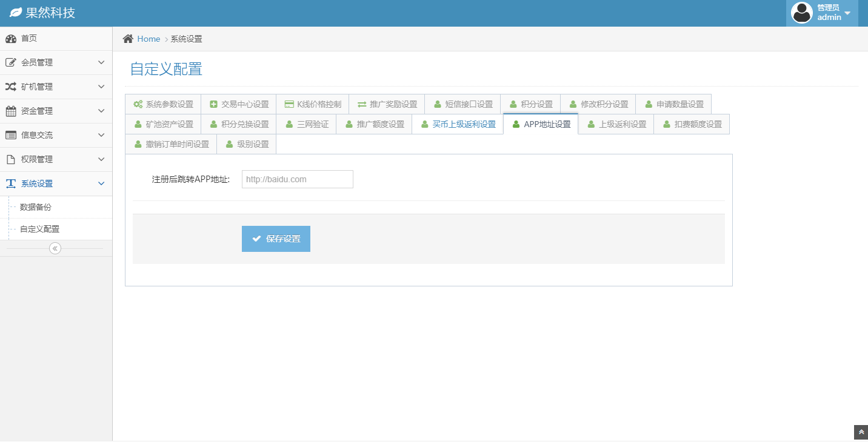Click the admin avatar icon
The height and width of the screenshot is (442, 868).
point(802,13)
